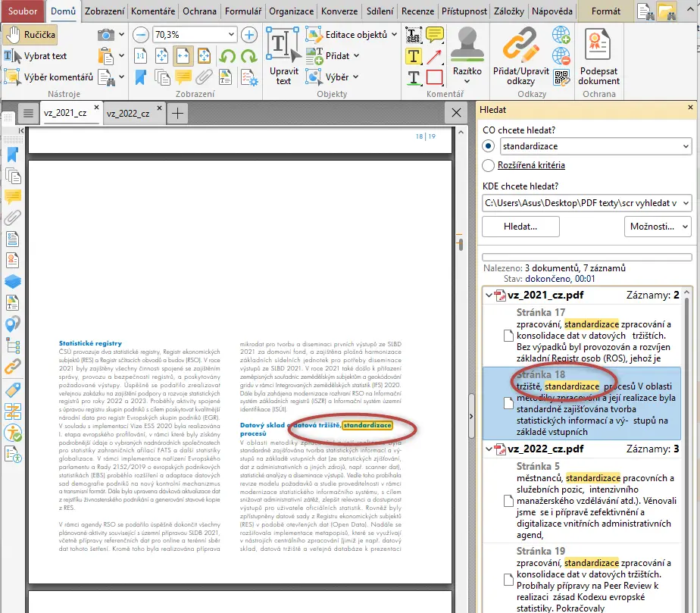This screenshot has height=613, width=700.
Task: Switch to the Komentáře ribbon tab
Action: pos(153,11)
